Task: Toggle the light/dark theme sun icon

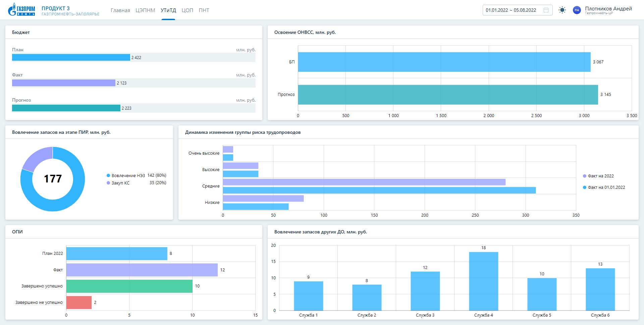Action: pos(562,10)
